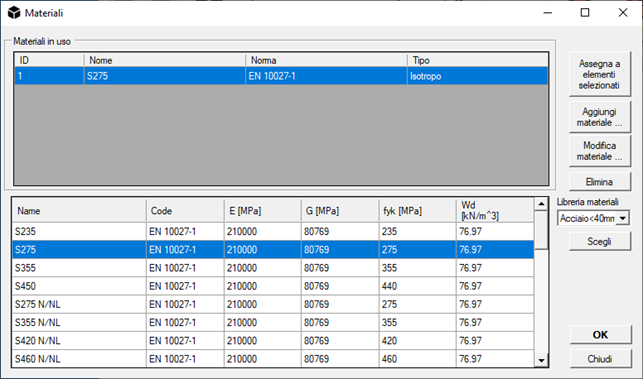Select S275 row in library table

[273, 249]
